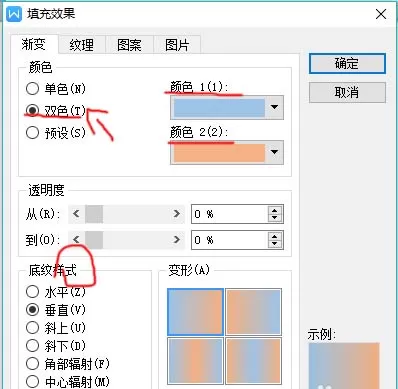Select the 单色(N) radio button
Image resolution: width=398 pixels, height=389 pixels.
tap(32, 88)
